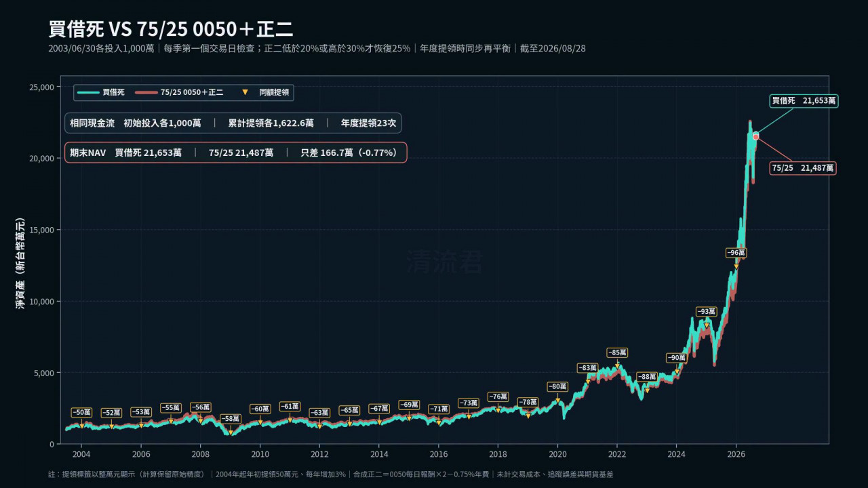Select the chart title 買借死 VS 75/25 0050＋正二
This screenshot has width=868, height=488.
(x=171, y=29)
